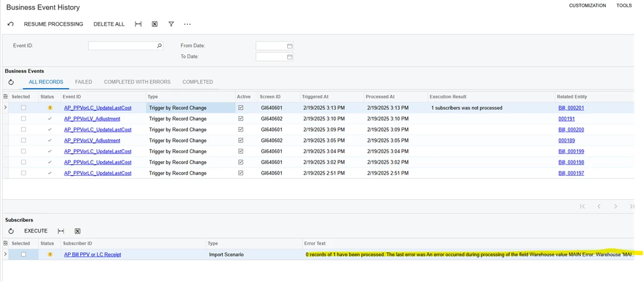
Task: Sort by the Execution Result column header
Action: pos(448,97)
